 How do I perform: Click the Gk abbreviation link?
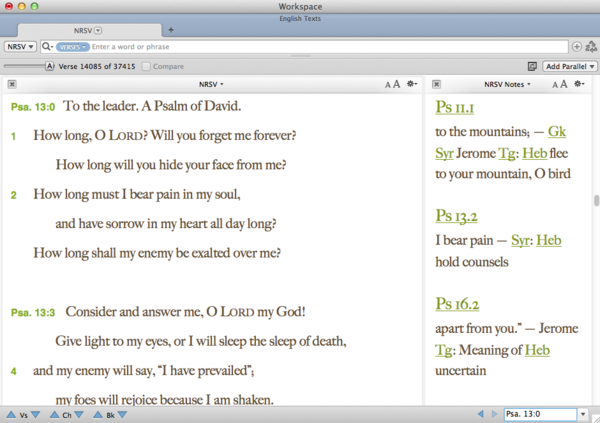tap(557, 132)
